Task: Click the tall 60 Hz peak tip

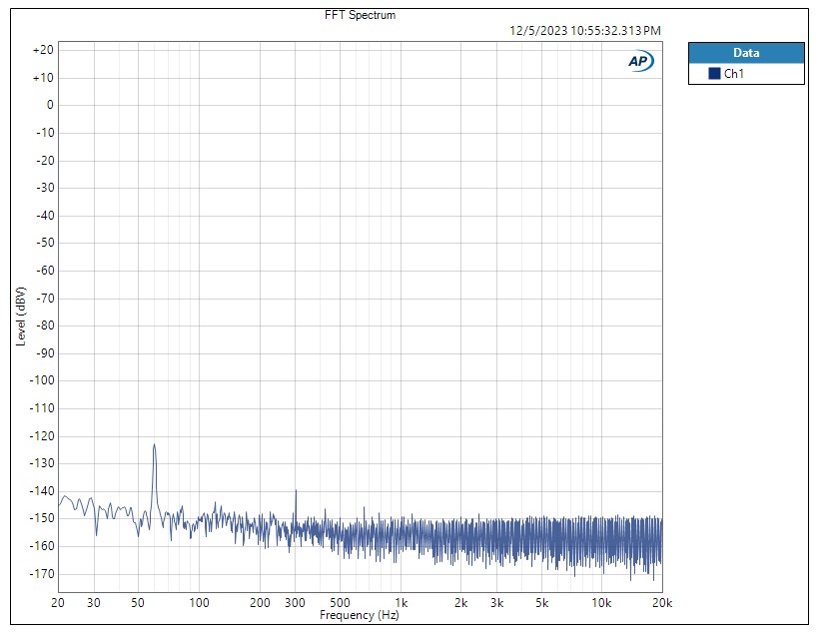Action: (154, 445)
